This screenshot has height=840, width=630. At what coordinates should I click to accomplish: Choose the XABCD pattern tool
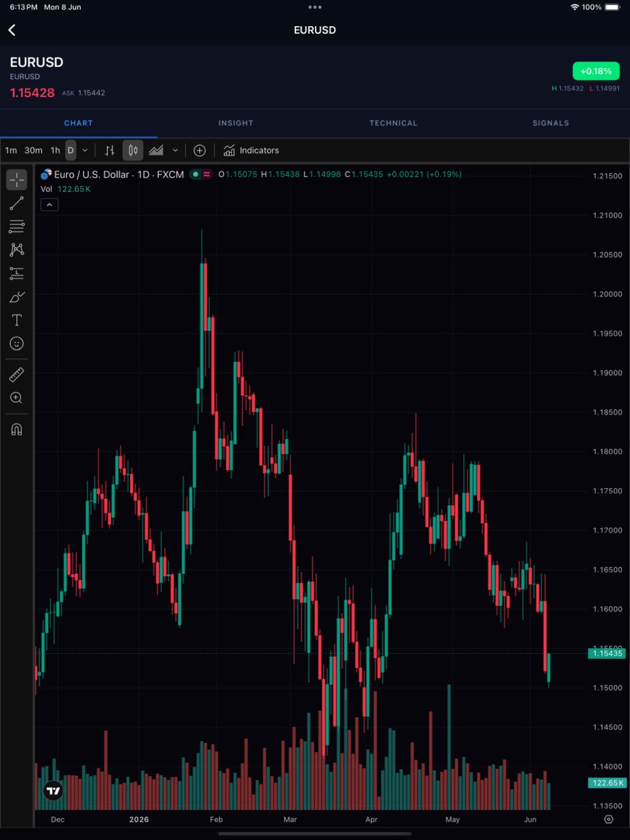pyautogui.click(x=16, y=250)
